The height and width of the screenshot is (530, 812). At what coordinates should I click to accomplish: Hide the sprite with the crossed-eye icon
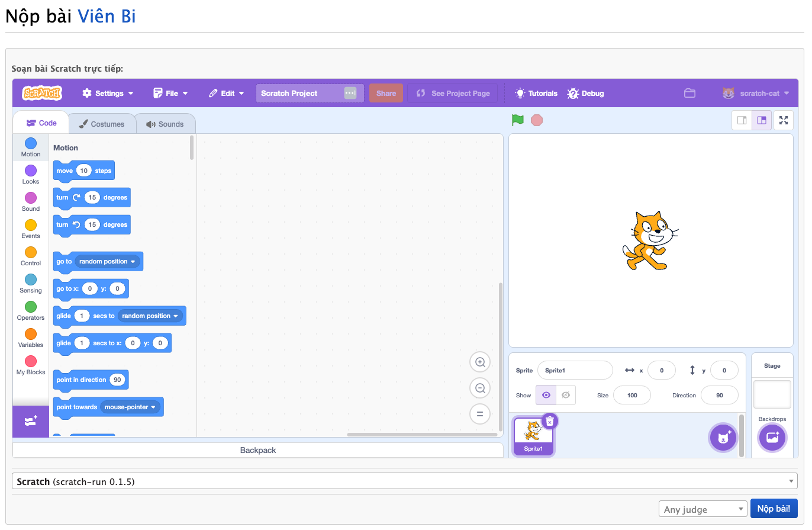(x=566, y=395)
